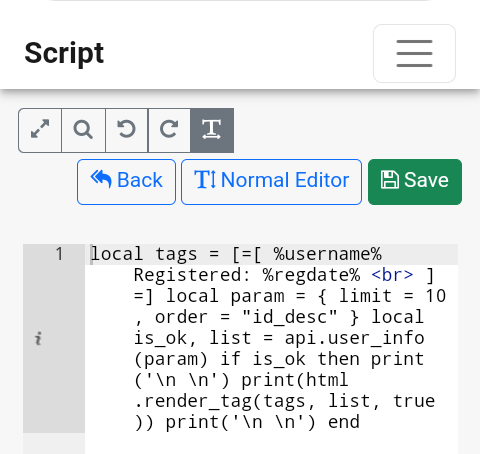Viewport: 480px width, 454px height.
Task: Click the info marker in the gutter
Action: (x=38, y=339)
